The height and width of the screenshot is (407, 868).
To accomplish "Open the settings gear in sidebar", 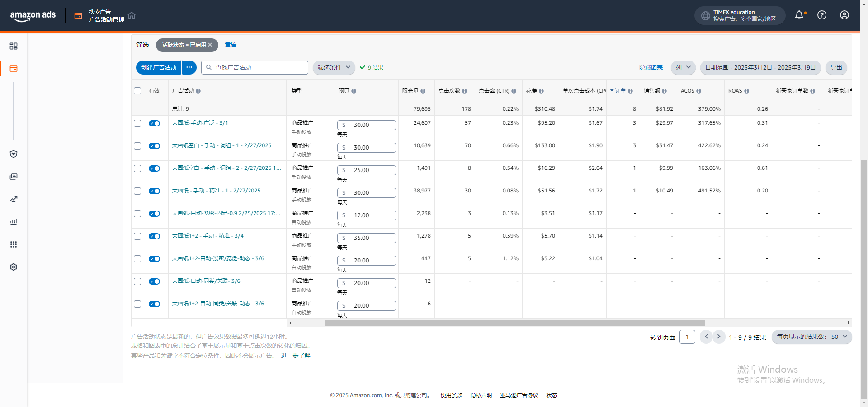I will [x=14, y=267].
